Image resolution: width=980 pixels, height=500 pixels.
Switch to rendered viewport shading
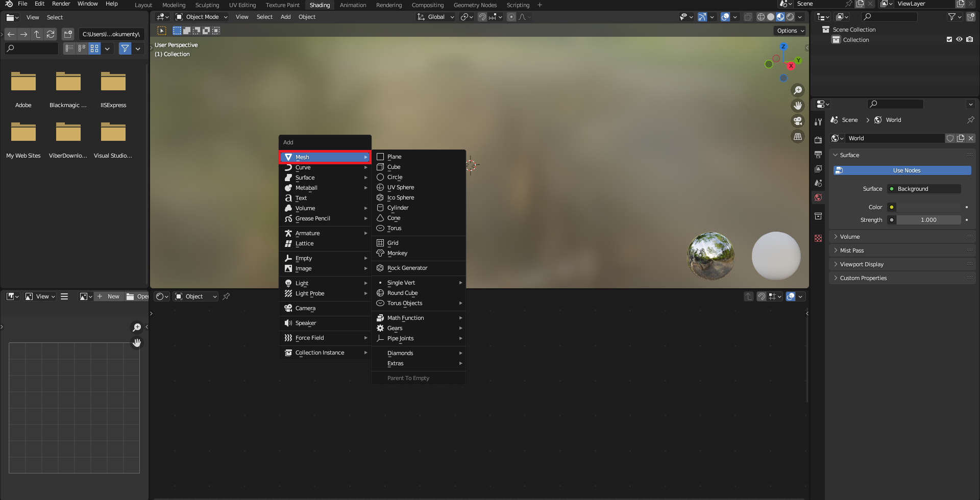790,17
